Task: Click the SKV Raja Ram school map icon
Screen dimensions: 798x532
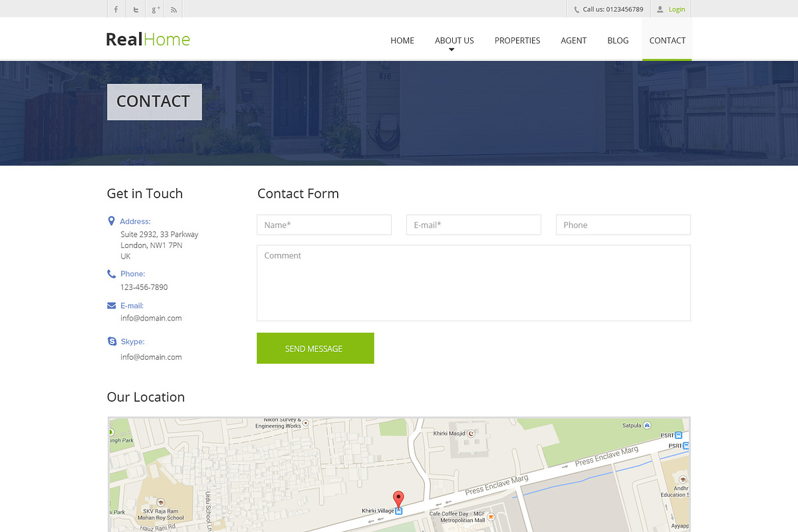Action: [160, 503]
